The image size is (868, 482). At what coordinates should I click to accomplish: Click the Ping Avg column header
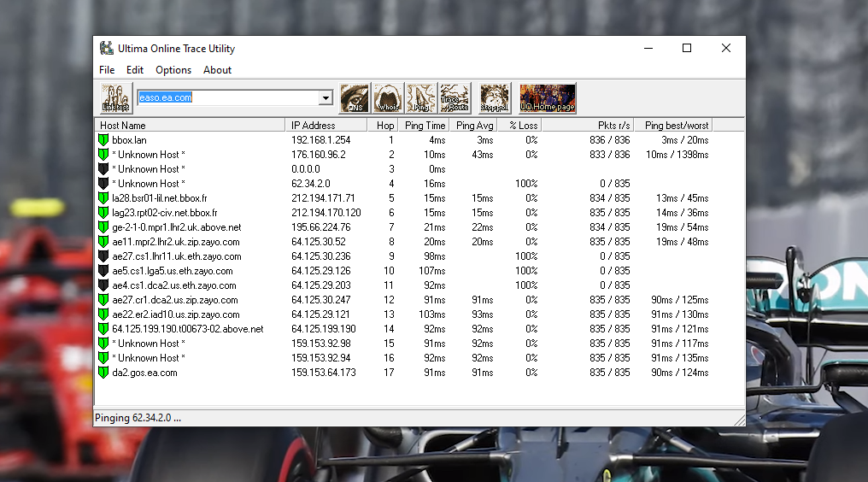pyautogui.click(x=474, y=126)
